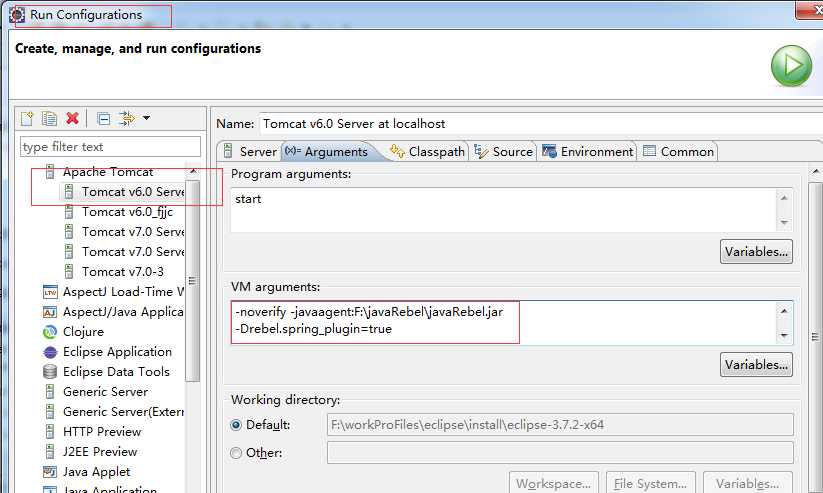Select the Java Applet entry
Screen dimensions: 823x493
96,471
